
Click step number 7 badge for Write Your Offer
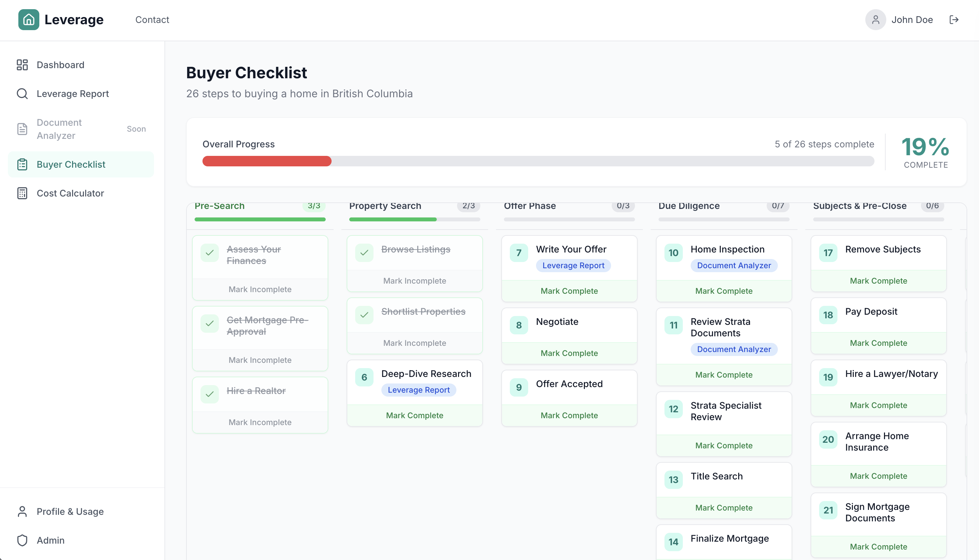[519, 253]
